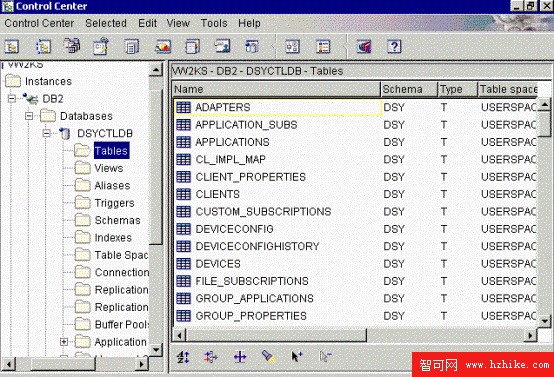Viewport: 554px width, 377px height.
Task: Click the Sort icon below table list
Action: point(183,357)
